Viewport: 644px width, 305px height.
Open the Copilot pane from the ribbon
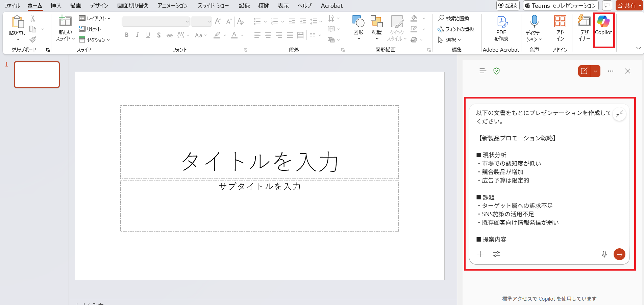pyautogui.click(x=603, y=25)
